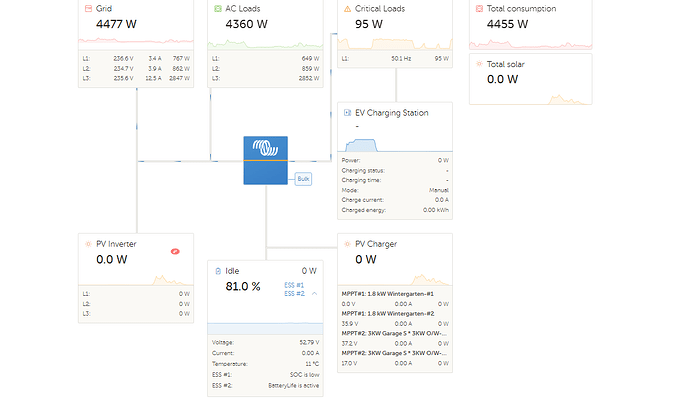Click the Critical Loads sparkline graph
The height and width of the screenshot is (400, 690).
click(x=395, y=43)
